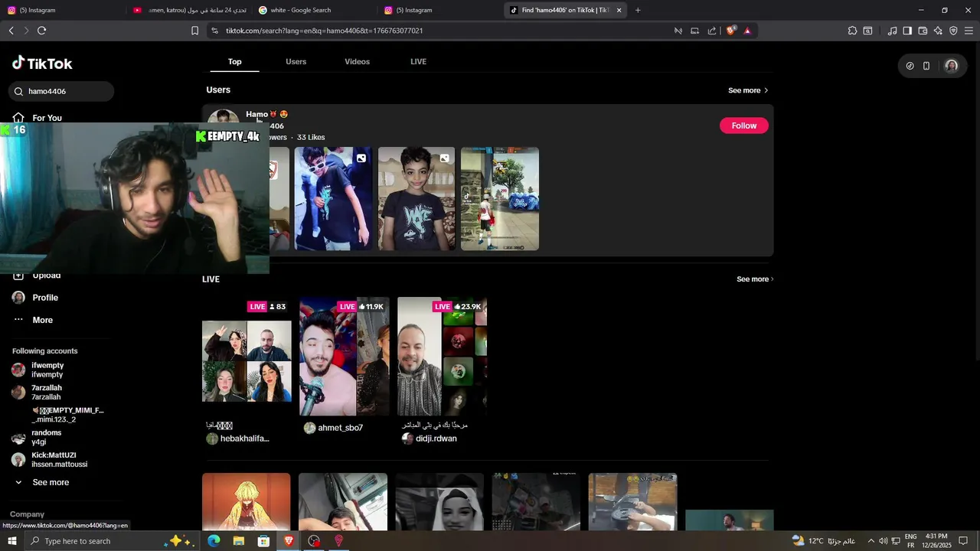Screen dimensions: 980x551
Task: Open the Brave Shields lion icon
Action: click(x=731, y=31)
